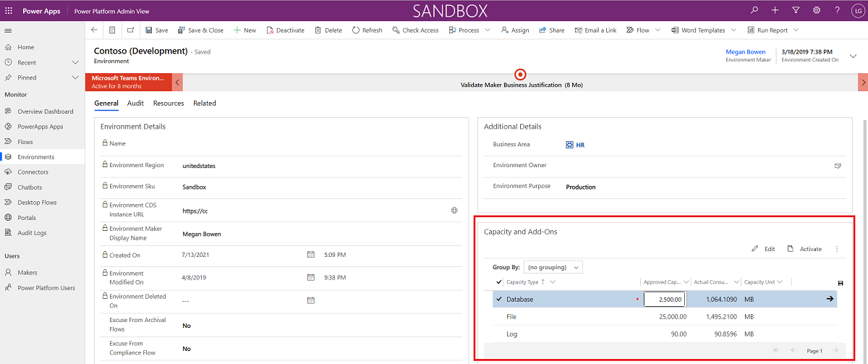The width and height of the screenshot is (868, 364).
Task: Open the Created On calendar picker
Action: (311, 255)
